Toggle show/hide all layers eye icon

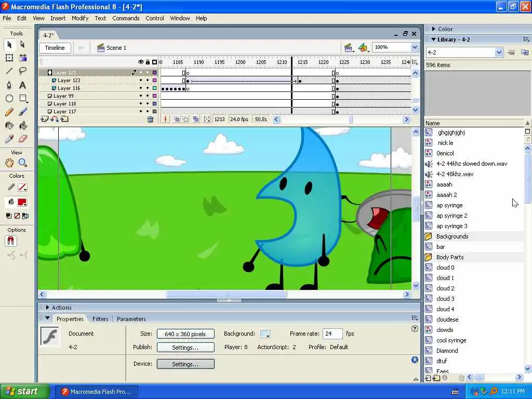(141, 62)
